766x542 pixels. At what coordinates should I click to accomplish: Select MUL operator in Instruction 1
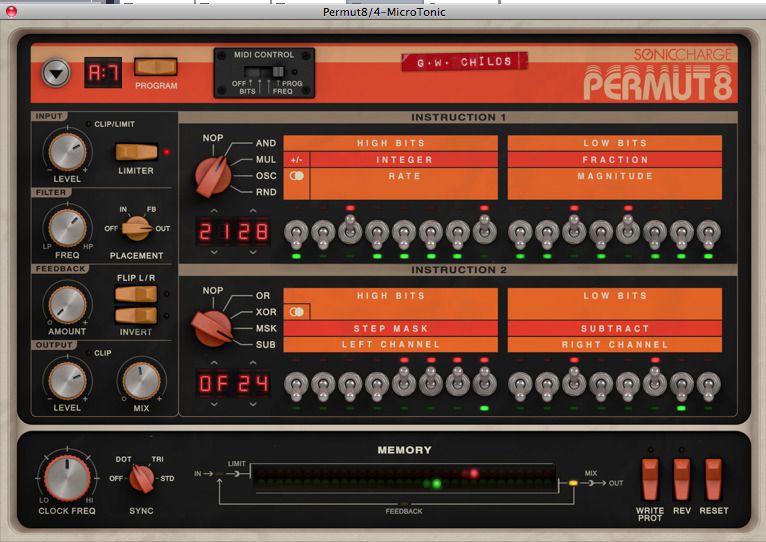(266, 160)
